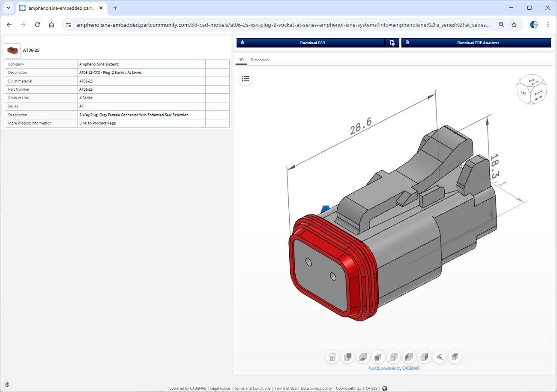Viewport: 557px width, 392px height.
Task: Open the Link to Product Page
Action: click(97, 123)
